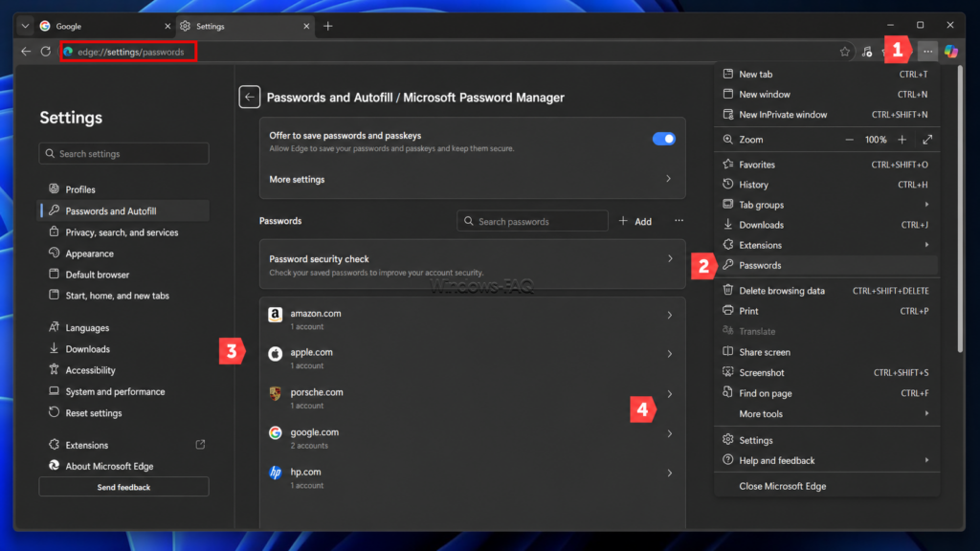
Task: Open Appearance settings section
Action: pyautogui.click(x=123, y=253)
